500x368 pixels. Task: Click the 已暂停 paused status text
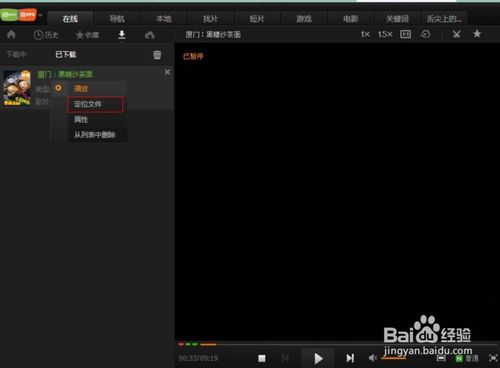193,56
